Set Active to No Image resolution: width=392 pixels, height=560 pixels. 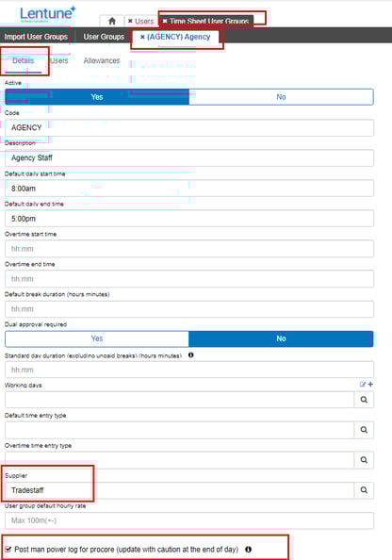point(282,97)
